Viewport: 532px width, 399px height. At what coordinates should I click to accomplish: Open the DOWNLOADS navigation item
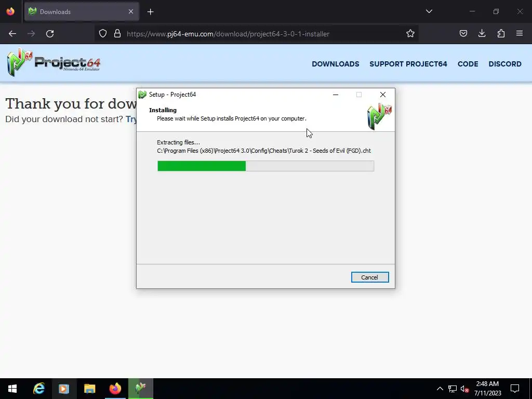[335, 64]
